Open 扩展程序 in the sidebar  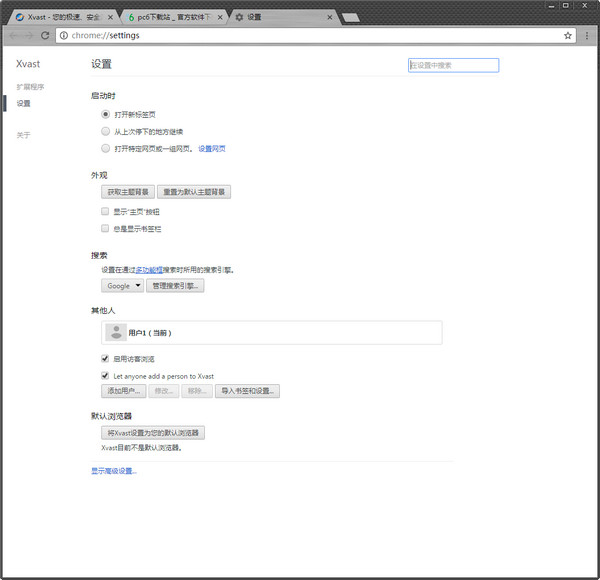tap(30, 87)
